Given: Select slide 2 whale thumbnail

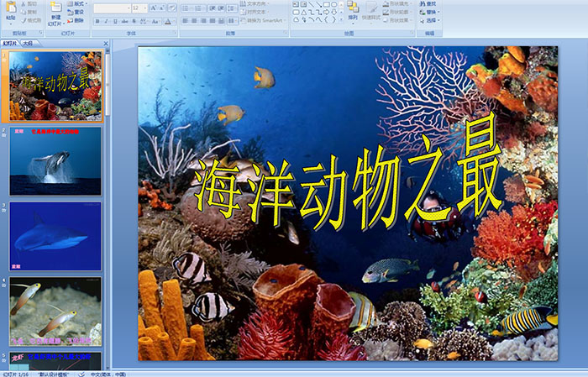Looking at the screenshot, I should pos(55,161).
